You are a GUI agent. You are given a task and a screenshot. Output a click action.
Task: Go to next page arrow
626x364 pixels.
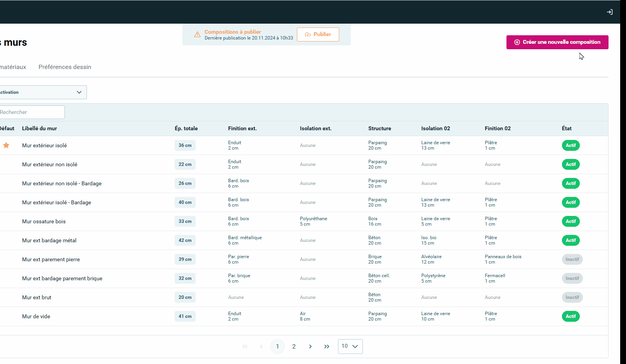click(310, 347)
